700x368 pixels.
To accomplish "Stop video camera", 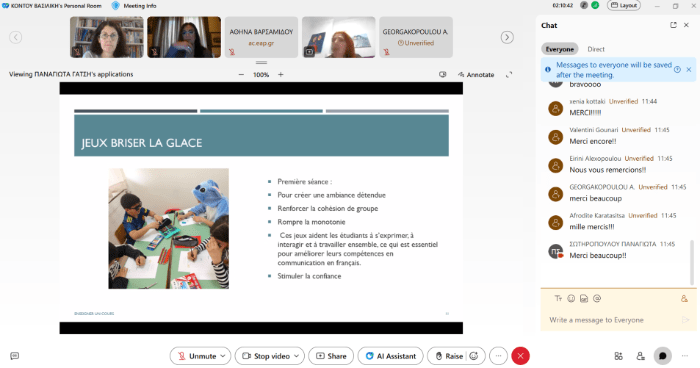I will 266,356.
